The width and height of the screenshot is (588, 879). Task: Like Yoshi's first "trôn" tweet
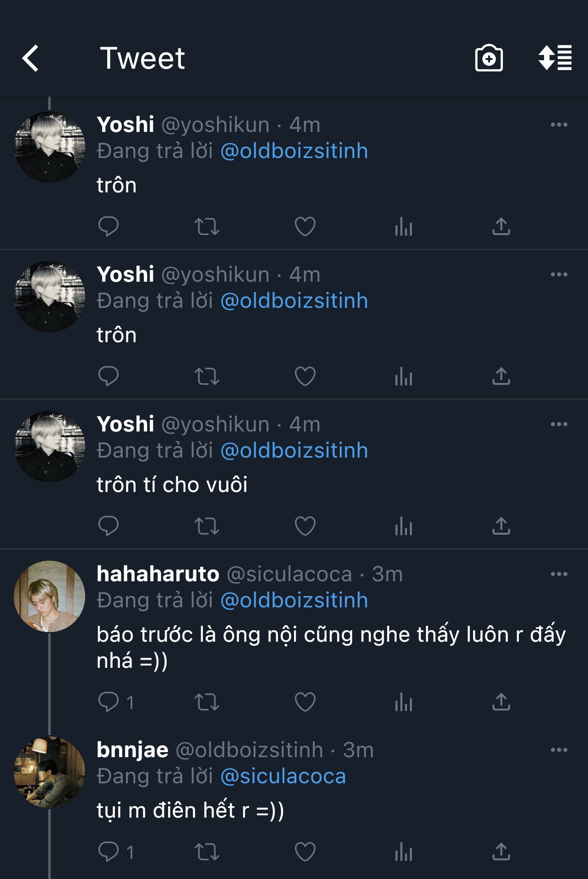305,226
